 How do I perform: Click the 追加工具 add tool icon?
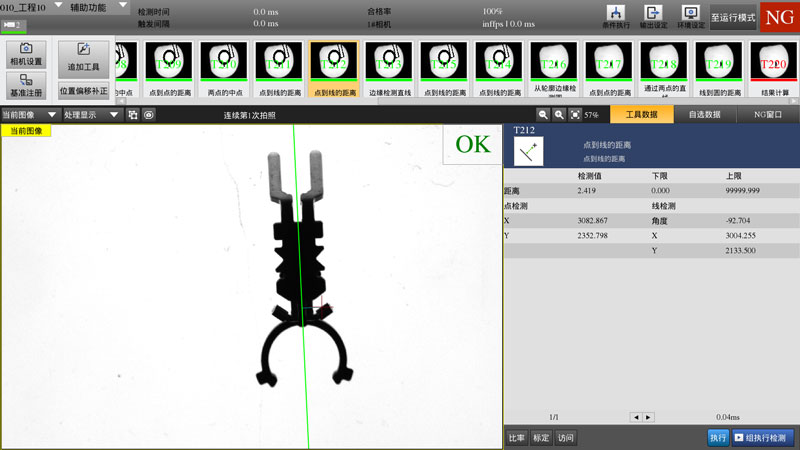(x=83, y=55)
